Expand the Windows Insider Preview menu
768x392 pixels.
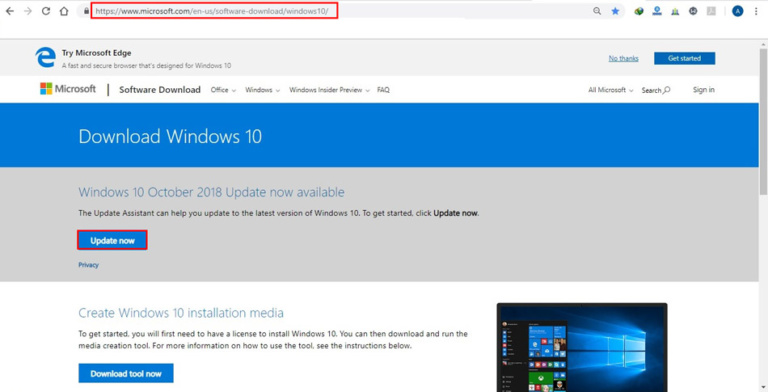(x=329, y=90)
